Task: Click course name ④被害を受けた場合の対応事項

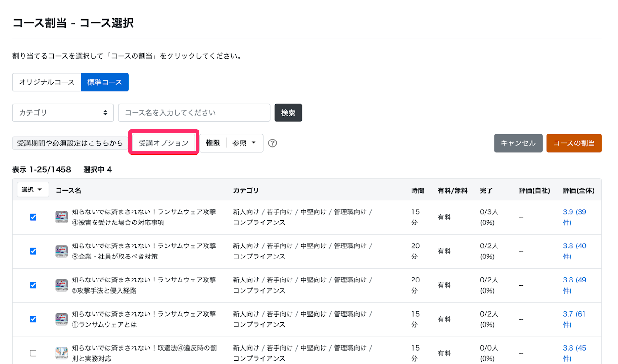Action: click(144, 217)
